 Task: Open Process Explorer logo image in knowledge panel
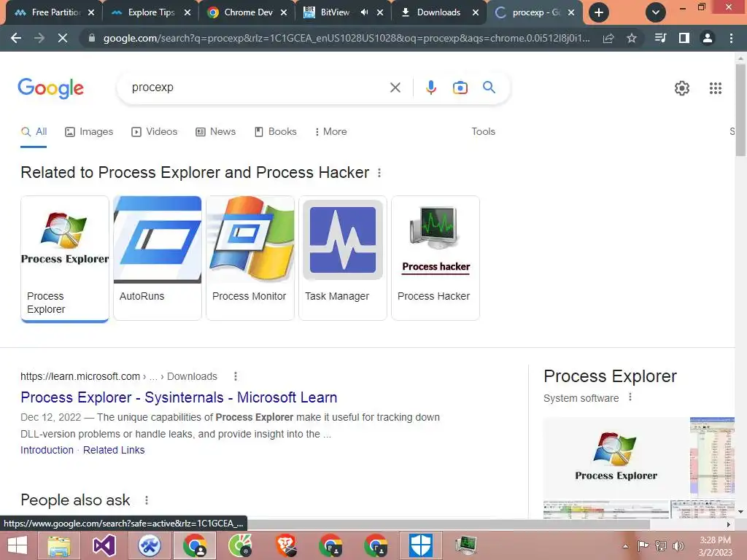pyautogui.click(x=616, y=457)
